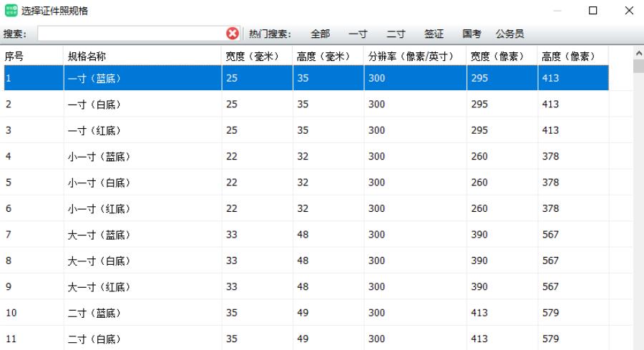The height and width of the screenshot is (350, 644).
Task: Click width 22 in row 5
Action: (x=232, y=183)
